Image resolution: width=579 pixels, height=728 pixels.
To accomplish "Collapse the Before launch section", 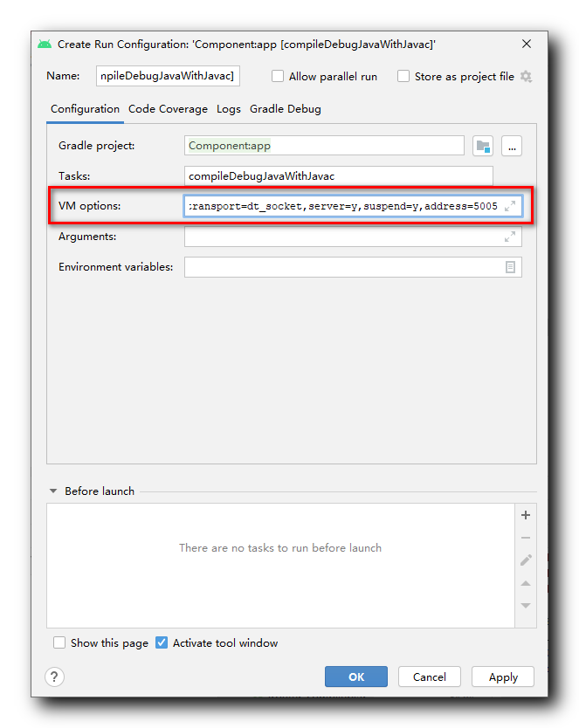I will coord(53,491).
